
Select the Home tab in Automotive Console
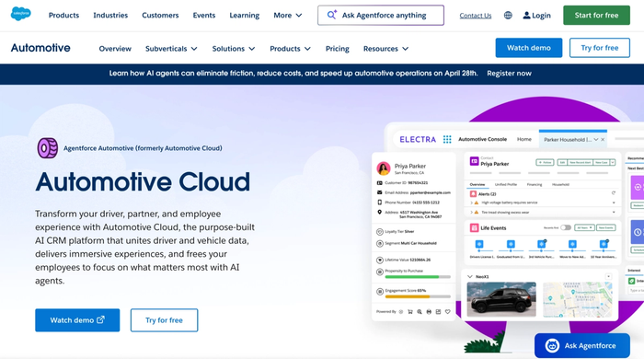coord(524,139)
